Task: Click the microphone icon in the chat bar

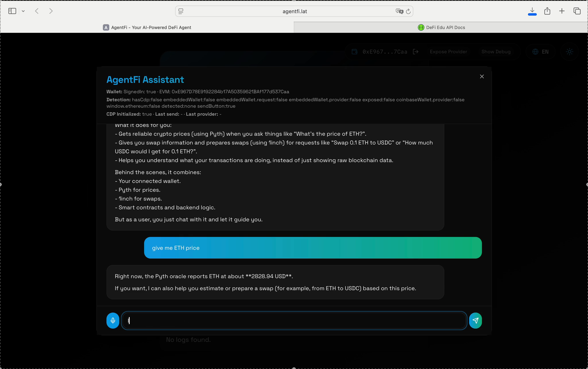Action: point(113,321)
